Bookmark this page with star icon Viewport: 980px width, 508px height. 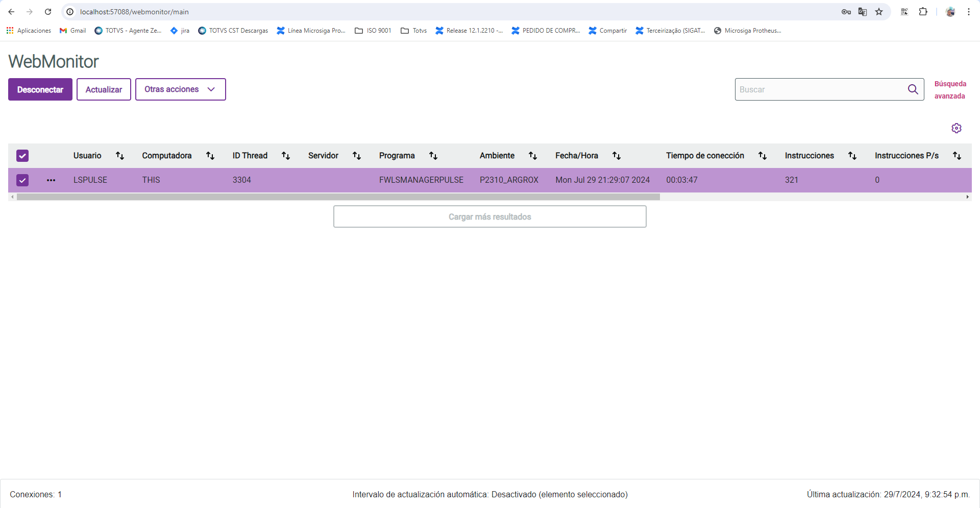tap(879, 12)
